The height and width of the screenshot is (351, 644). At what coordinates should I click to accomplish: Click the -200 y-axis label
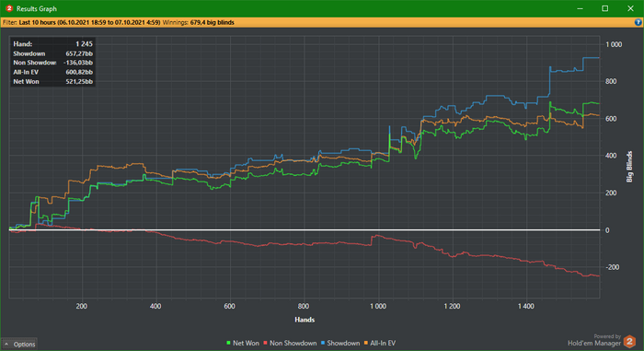coord(613,267)
